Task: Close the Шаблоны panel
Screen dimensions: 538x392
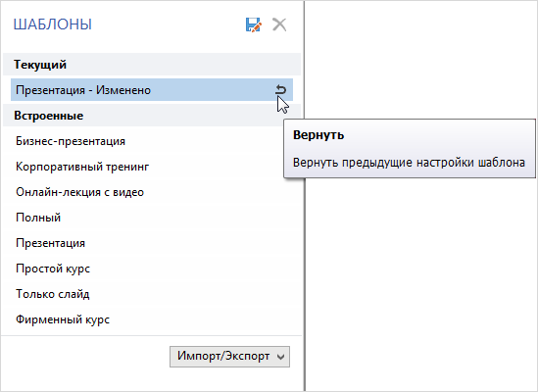Action: click(x=279, y=24)
